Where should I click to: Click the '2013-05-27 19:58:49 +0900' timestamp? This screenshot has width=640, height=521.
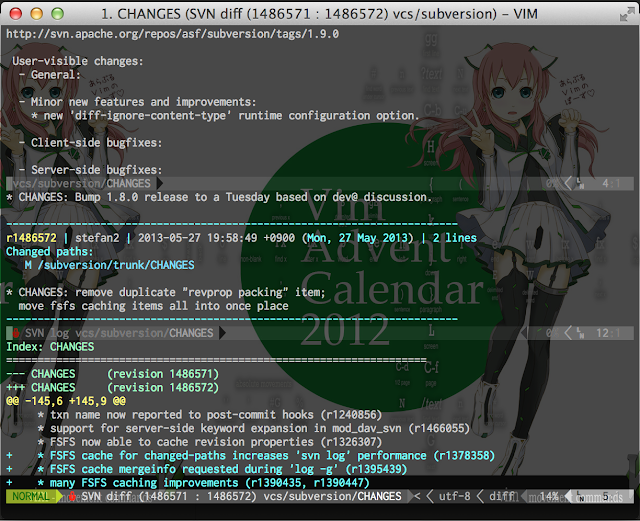[x=216, y=238]
